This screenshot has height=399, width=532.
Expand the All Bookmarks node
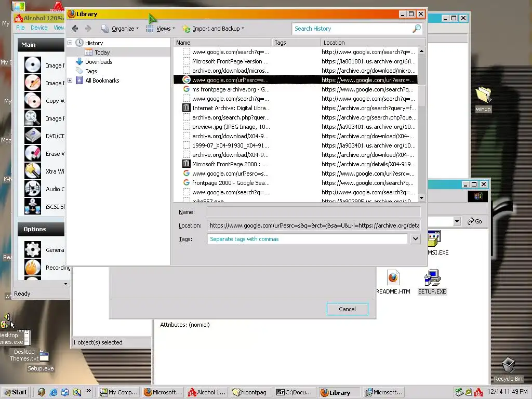[70, 81]
